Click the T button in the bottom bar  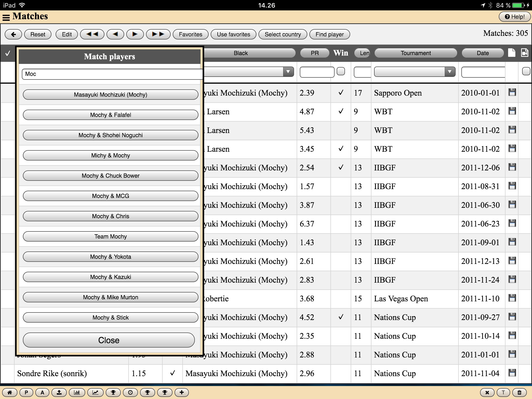pyautogui.click(x=503, y=393)
